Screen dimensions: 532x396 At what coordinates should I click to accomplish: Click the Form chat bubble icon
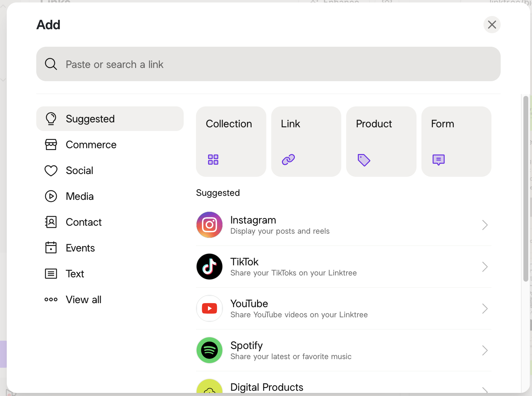coord(438,160)
